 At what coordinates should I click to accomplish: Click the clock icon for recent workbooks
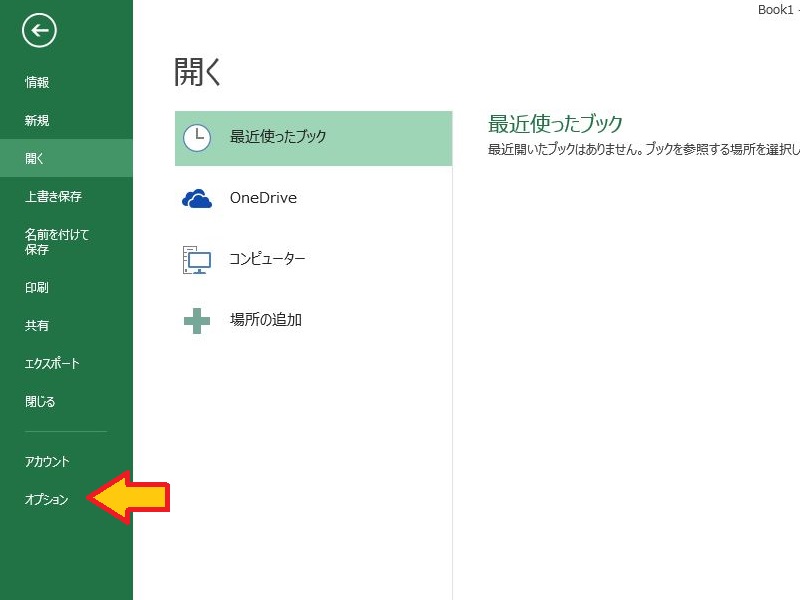197,138
